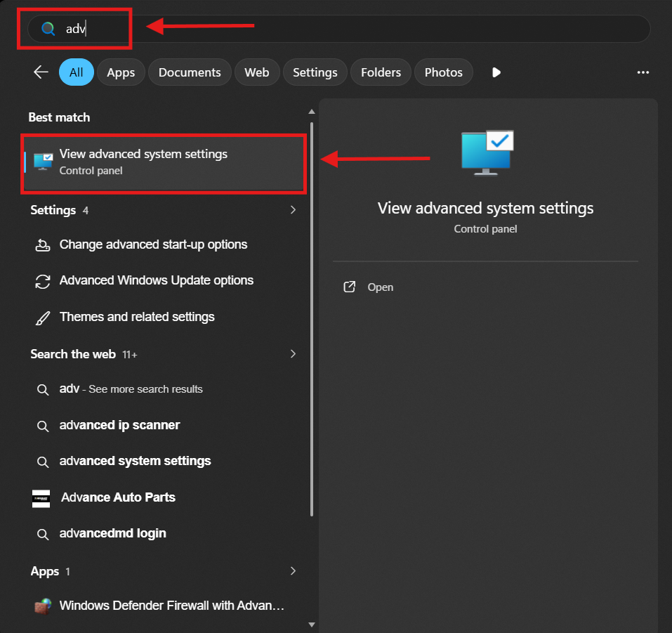Click the back arrow icon
This screenshot has height=633, width=672.
point(41,72)
